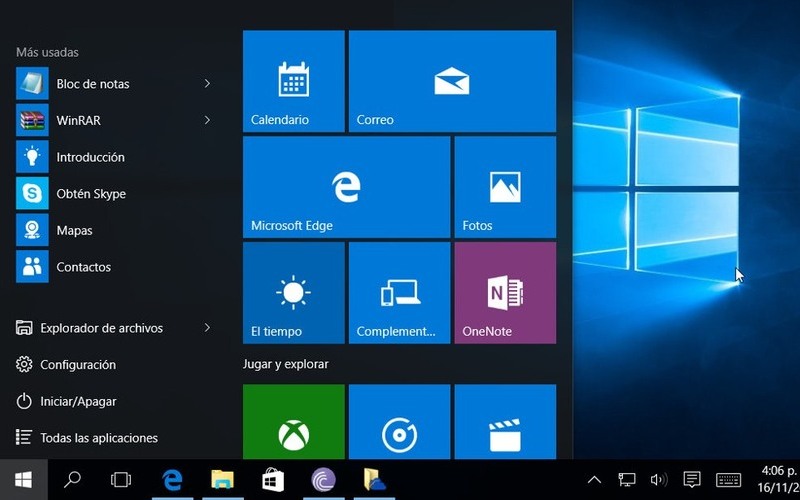Open El tiempo weather tile
The width and height of the screenshot is (800, 500).
pyautogui.click(x=294, y=293)
